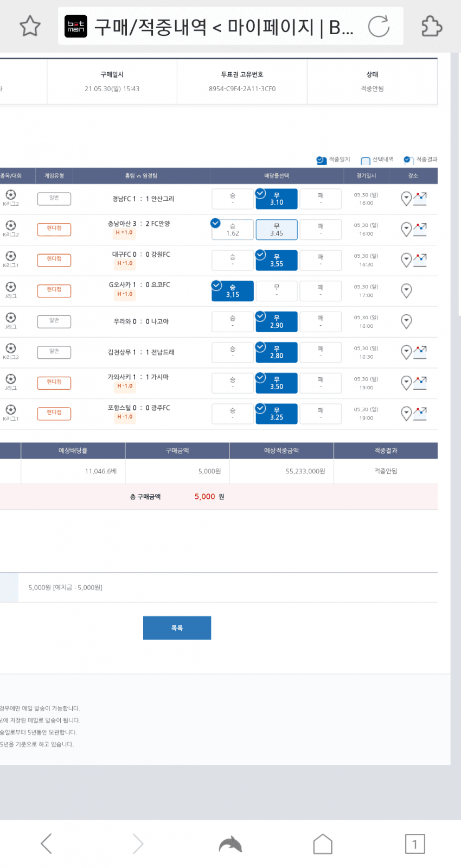Reload the page using the refresh icon
This screenshot has height=868, width=461.
click(379, 26)
